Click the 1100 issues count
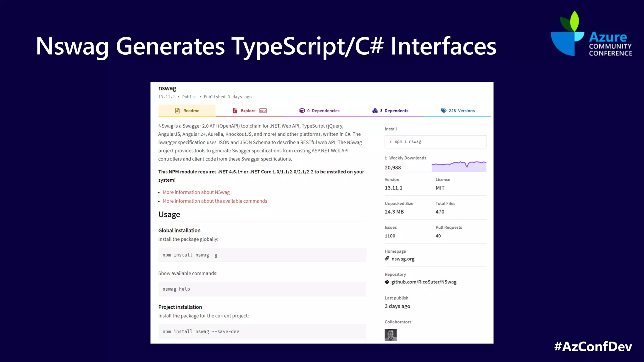Image resolution: width=644 pixels, height=362 pixels. point(390,236)
